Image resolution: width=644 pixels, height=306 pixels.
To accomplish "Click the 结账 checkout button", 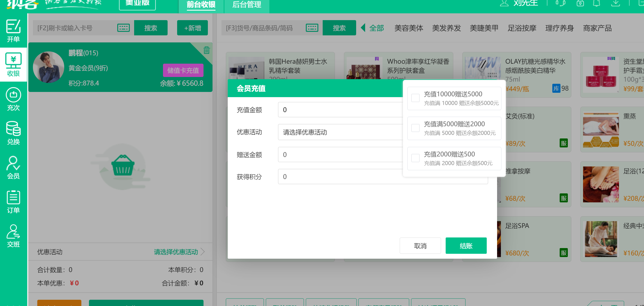I will pyautogui.click(x=466, y=246).
